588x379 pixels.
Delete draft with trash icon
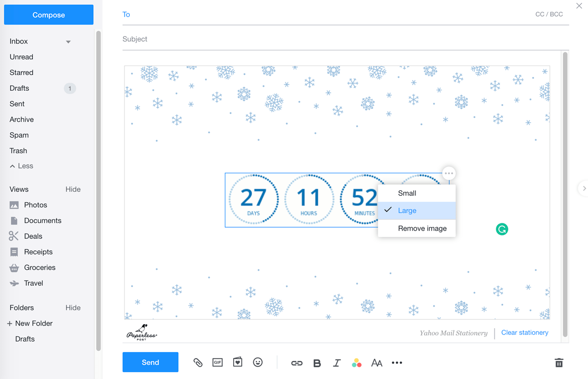pos(559,363)
